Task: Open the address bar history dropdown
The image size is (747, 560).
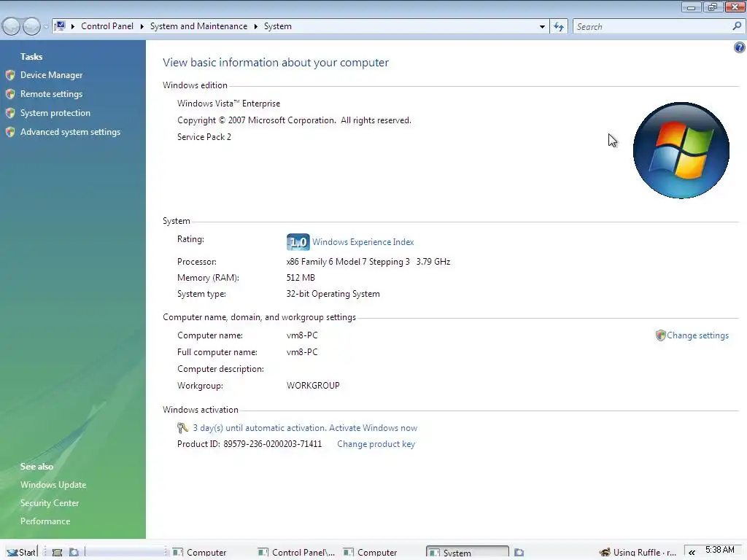Action: coord(542,27)
